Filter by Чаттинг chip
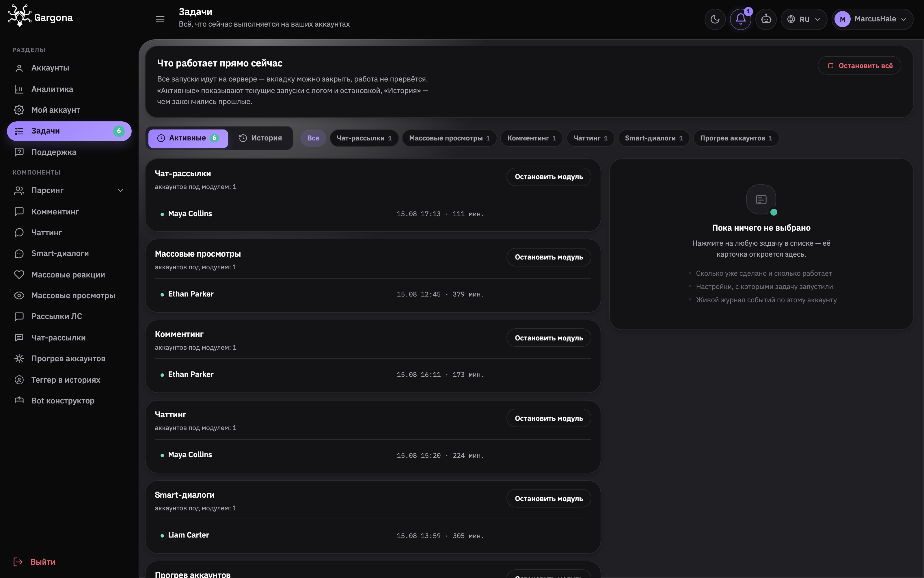The width and height of the screenshot is (924, 578). pyautogui.click(x=591, y=138)
